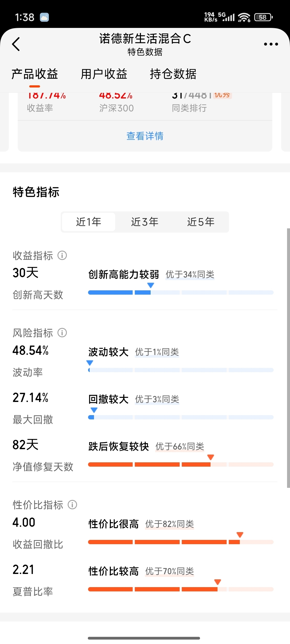290x644 pixels.
Task: Tap the 查看详情 link
Action: (x=145, y=136)
